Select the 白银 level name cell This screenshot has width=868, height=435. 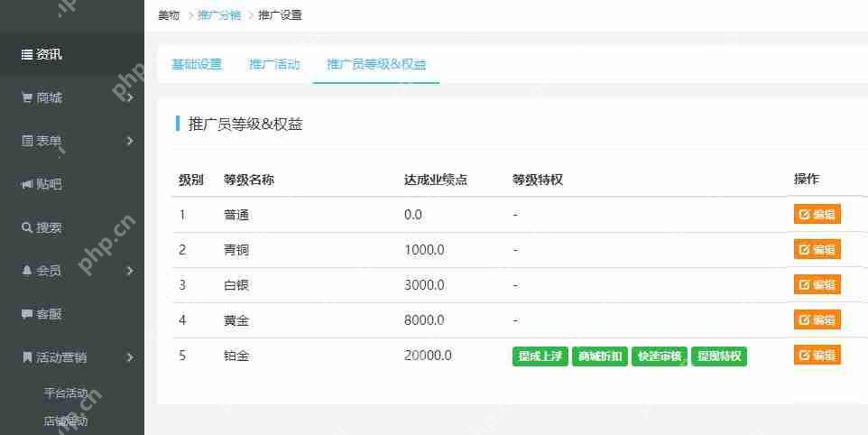236,285
